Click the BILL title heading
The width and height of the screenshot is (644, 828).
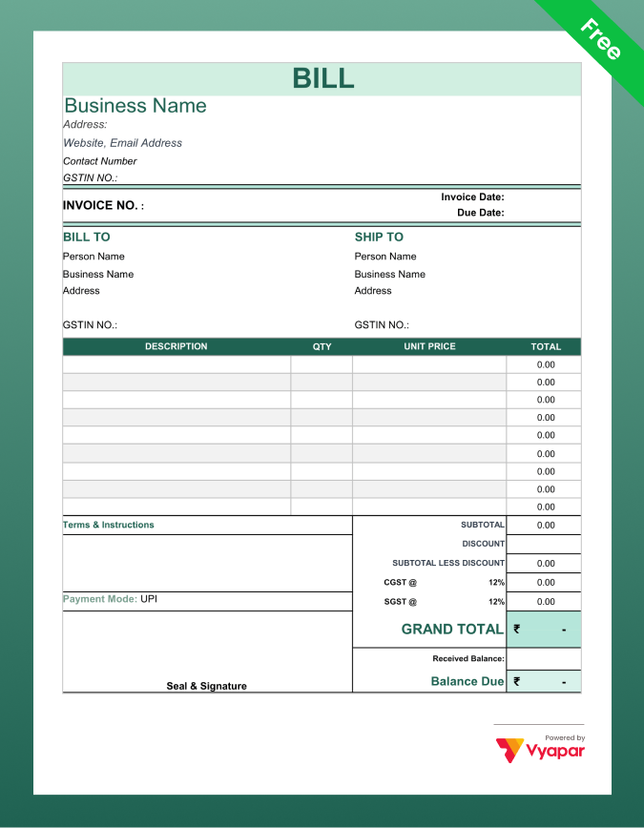pyautogui.click(x=322, y=78)
